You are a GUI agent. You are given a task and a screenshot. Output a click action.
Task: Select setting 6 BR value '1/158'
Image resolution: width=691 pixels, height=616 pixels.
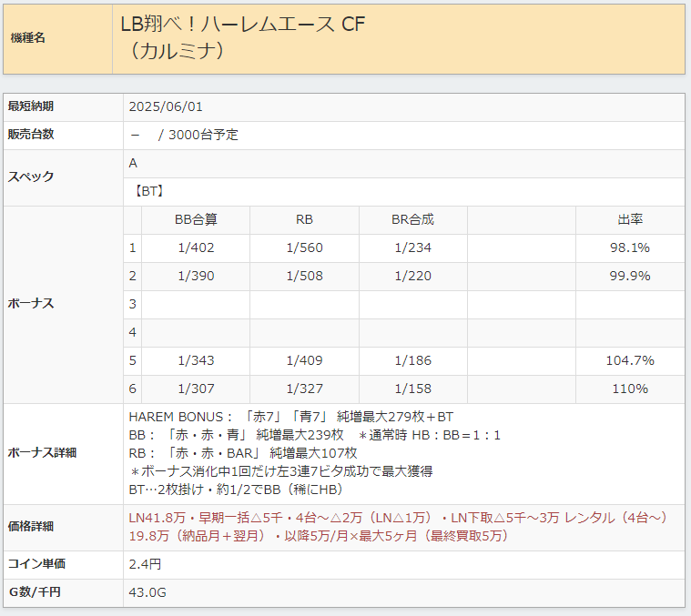413,389
